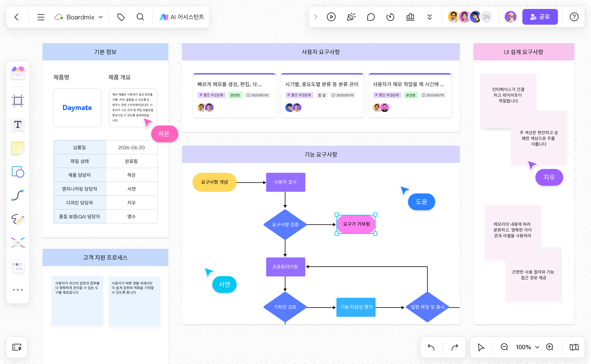
Task: Open my profile avatar
Action: pyautogui.click(x=510, y=17)
